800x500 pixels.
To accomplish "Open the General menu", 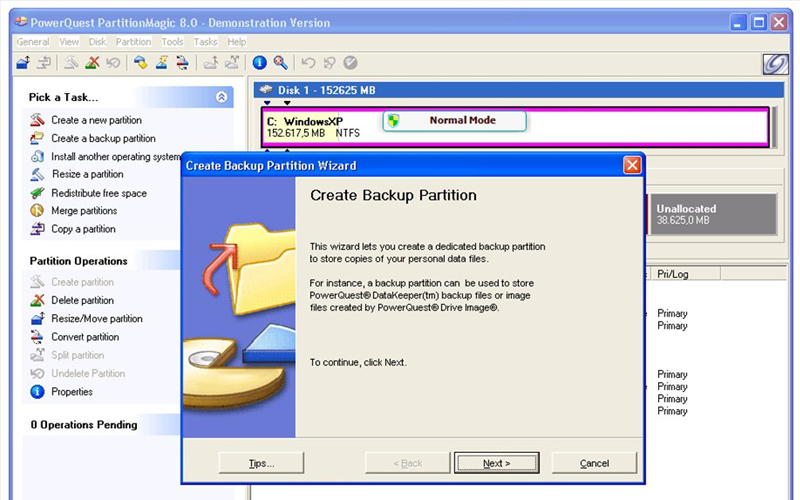I will click(x=33, y=42).
